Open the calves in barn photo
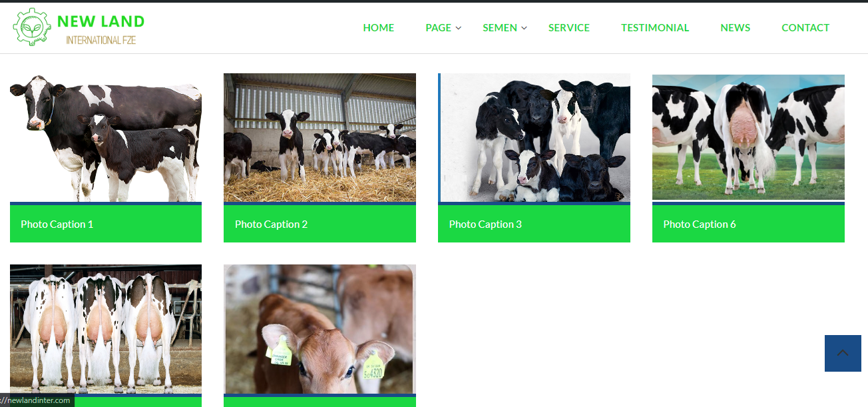 click(x=320, y=138)
